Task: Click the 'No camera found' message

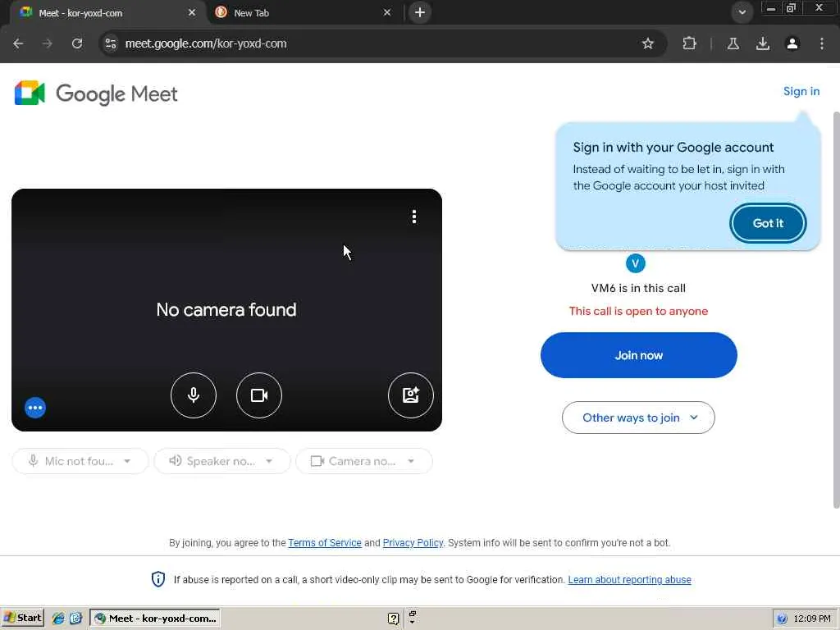Action: click(x=226, y=309)
